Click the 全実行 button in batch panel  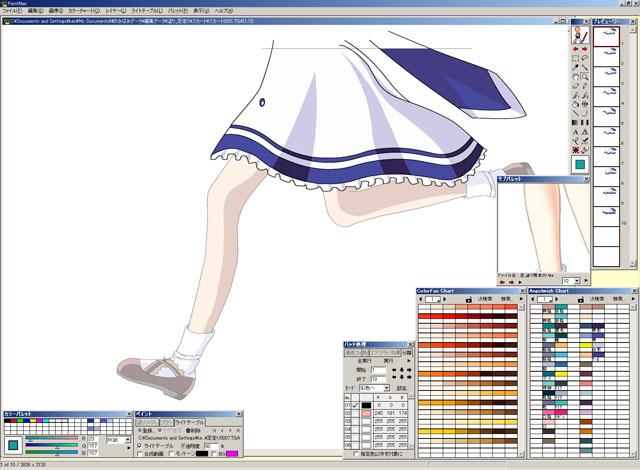point(364,361)
